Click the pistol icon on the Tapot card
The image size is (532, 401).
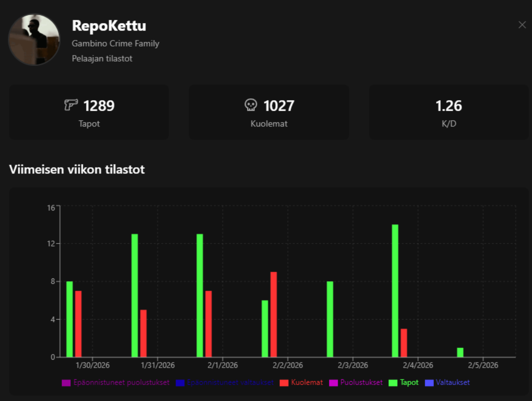[x=71, y=105]
